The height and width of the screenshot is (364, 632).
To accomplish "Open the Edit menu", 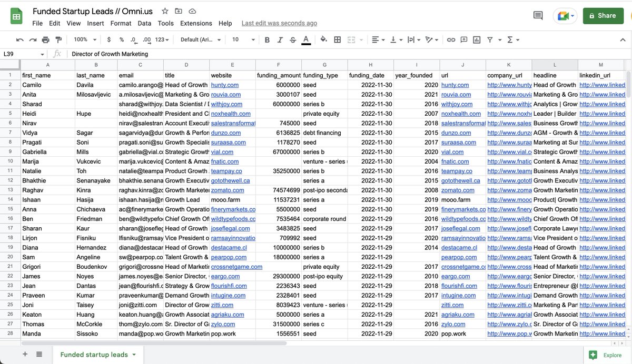I will (55, 23).
